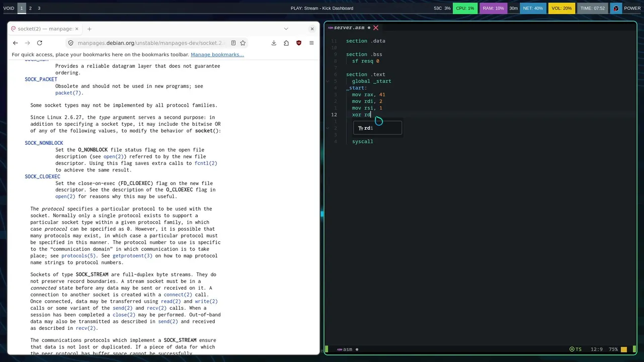Click the SOCK_CLOEXEC heading

(x=42, y=176)
